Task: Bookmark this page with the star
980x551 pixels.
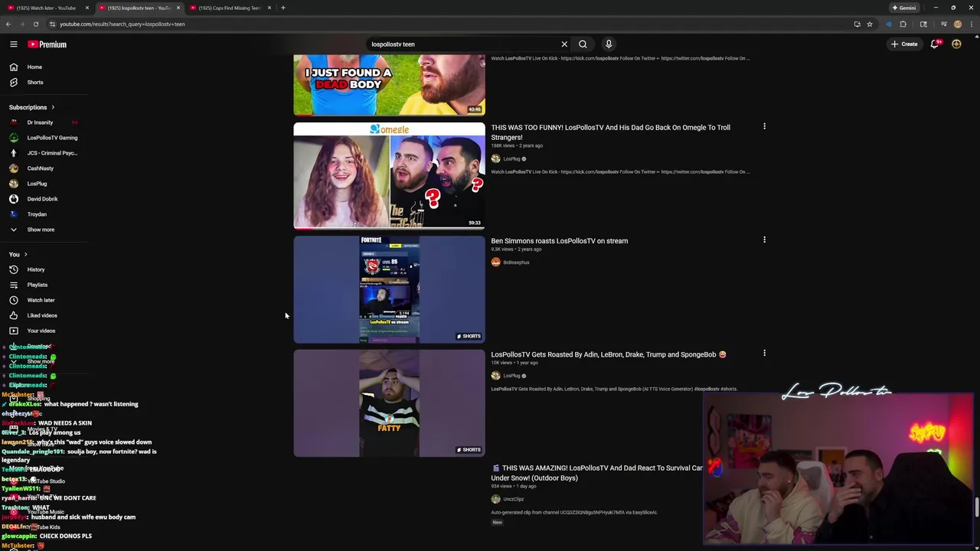Action: click(870, 24)
